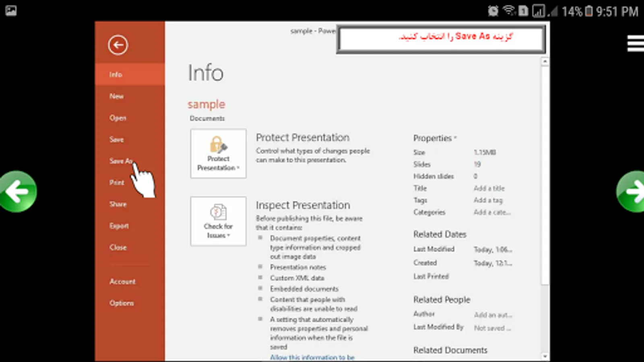This screenshot has width=644, height=362.
Task: Click the 1.15MB size value
Action: coord(485,152)
